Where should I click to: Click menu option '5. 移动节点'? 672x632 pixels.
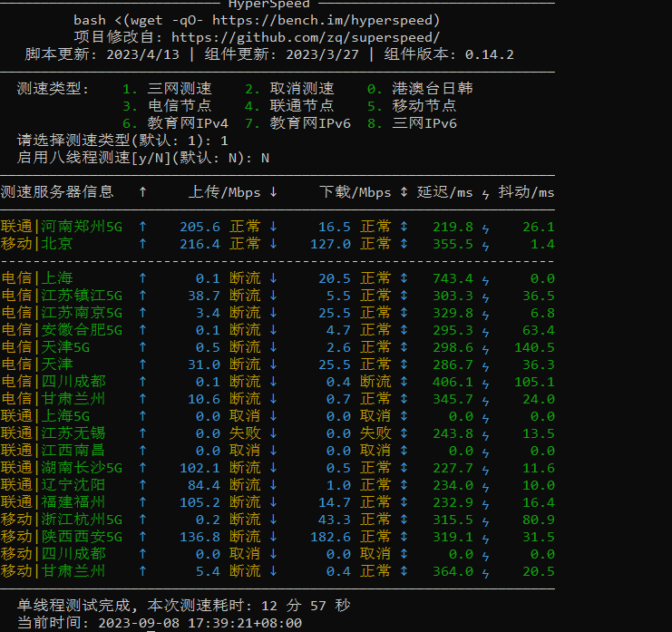[412, 106]
